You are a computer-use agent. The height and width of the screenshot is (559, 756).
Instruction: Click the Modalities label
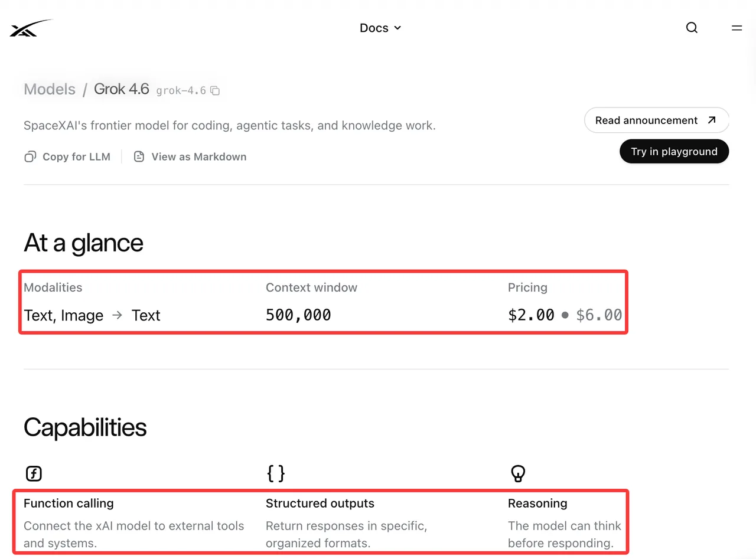53,287
